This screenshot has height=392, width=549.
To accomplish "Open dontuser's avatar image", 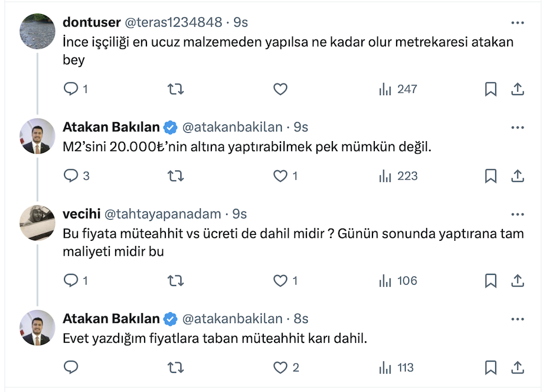I will [x=38, y=31].
